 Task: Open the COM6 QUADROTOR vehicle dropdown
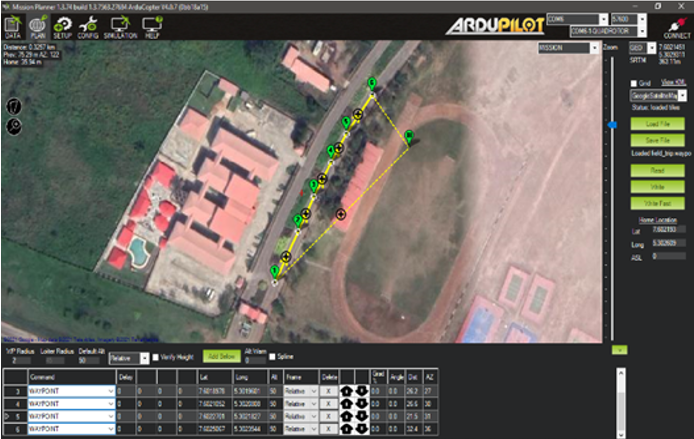point(642,31)
